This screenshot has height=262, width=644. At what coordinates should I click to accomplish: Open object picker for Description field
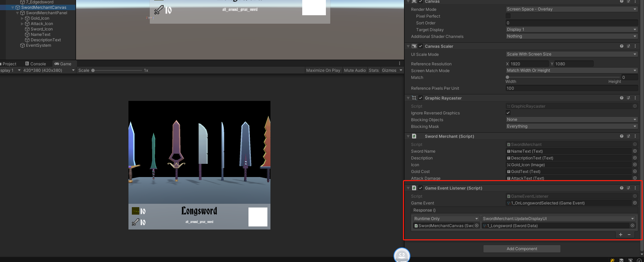coord(635,158)
